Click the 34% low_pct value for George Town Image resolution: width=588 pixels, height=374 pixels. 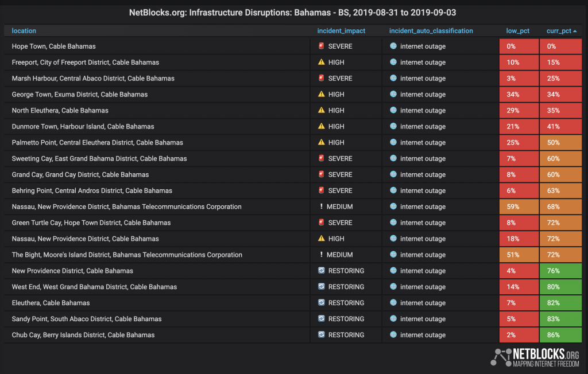tap(513, 95)
